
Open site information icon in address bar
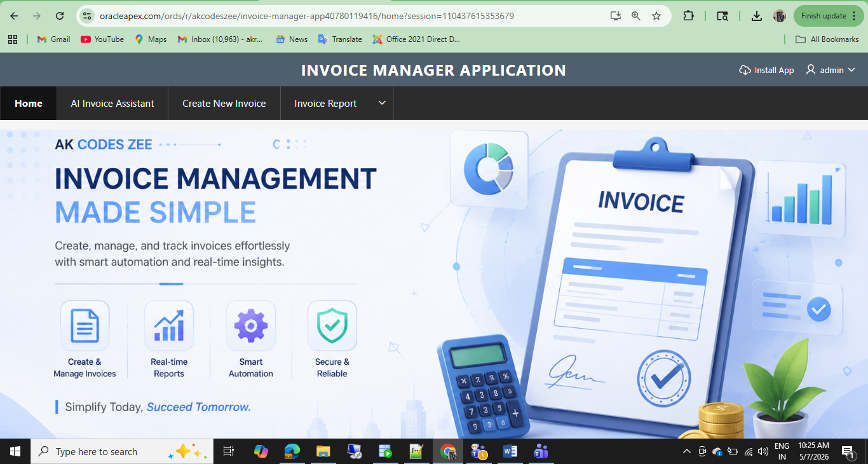(88, 16)
